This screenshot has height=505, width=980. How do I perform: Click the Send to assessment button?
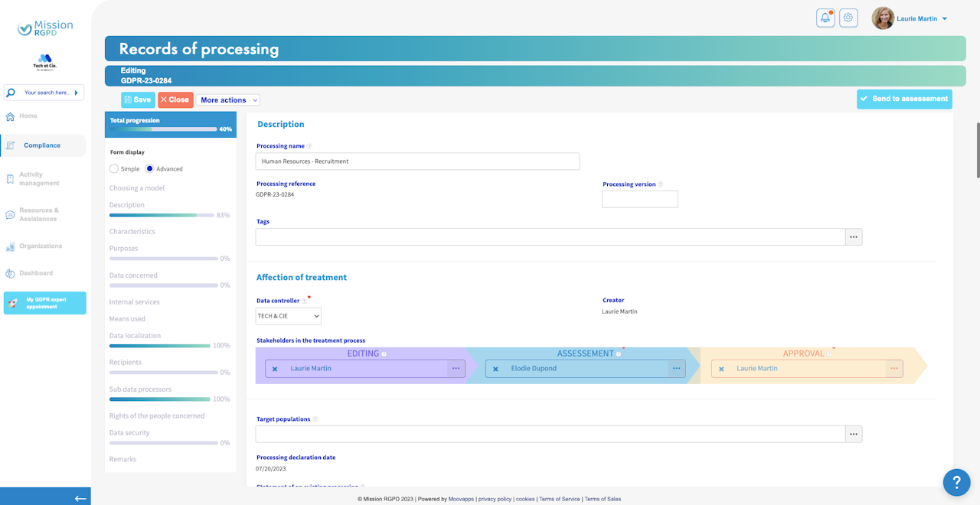pos(904,99)
